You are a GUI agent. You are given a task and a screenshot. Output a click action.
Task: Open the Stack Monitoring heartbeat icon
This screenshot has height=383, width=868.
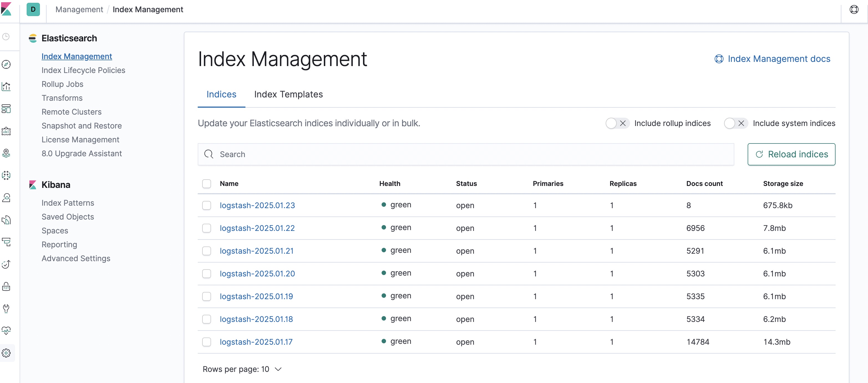[6, 330]
